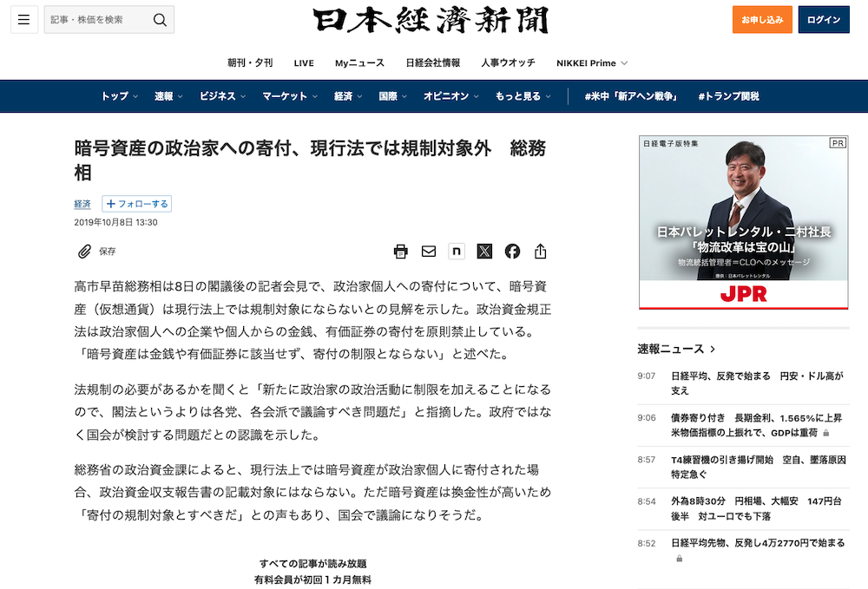Open the hamburger menu icon
Screen dimensions: 868x589
click(23, 19)
